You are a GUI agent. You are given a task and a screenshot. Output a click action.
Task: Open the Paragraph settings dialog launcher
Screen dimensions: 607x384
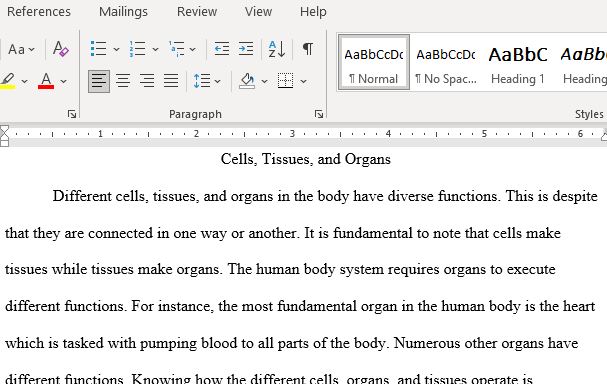coord(319,114)
